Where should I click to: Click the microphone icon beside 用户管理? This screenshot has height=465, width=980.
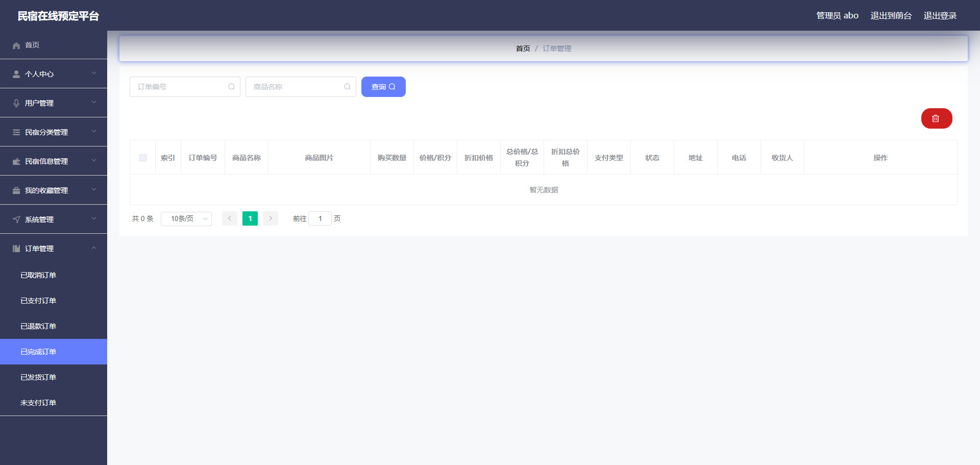16,104
